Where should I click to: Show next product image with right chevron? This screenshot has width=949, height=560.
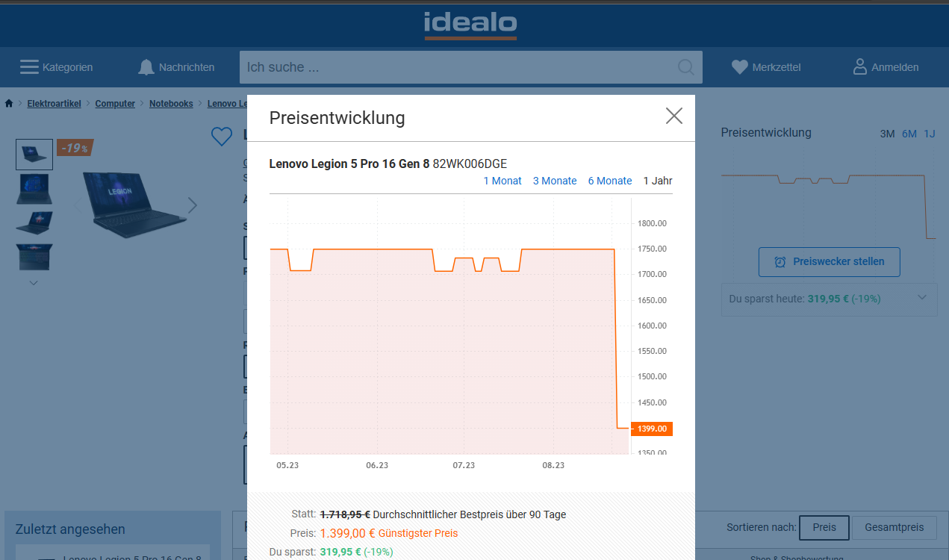(x=193, y=205)
